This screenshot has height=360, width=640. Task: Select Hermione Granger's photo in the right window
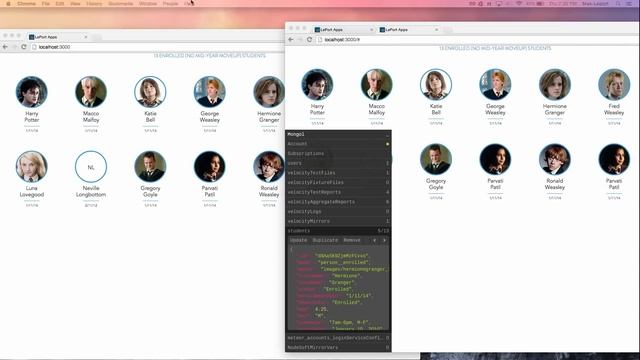pos(555,84)
